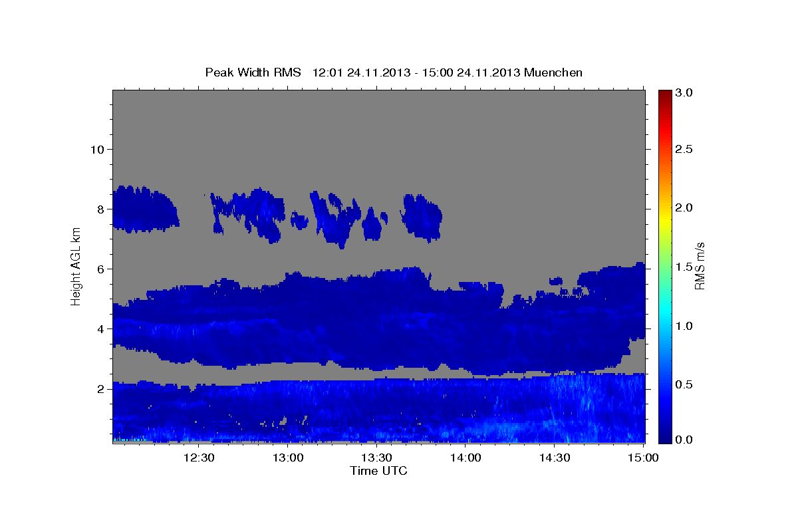Click the "Time UTC" axis label
Image resolution: width=798 pixels, height=532 pixels.
378,471
